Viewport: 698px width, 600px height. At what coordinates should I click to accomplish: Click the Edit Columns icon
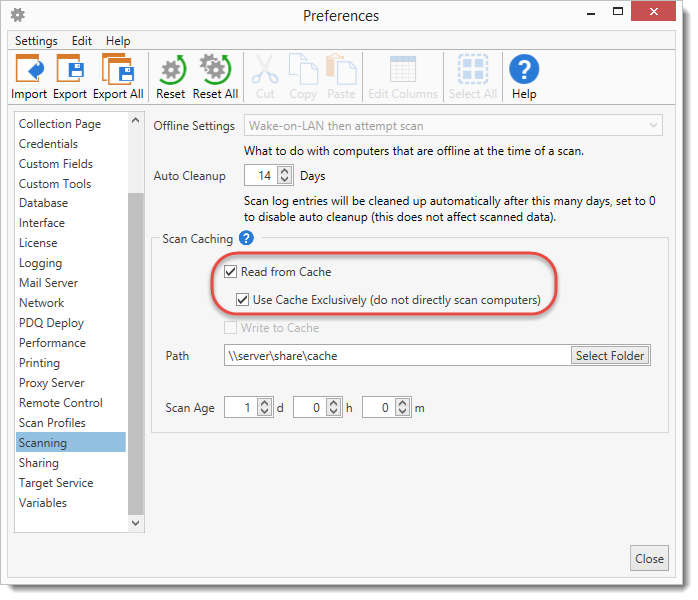click(x=403, y=69)
